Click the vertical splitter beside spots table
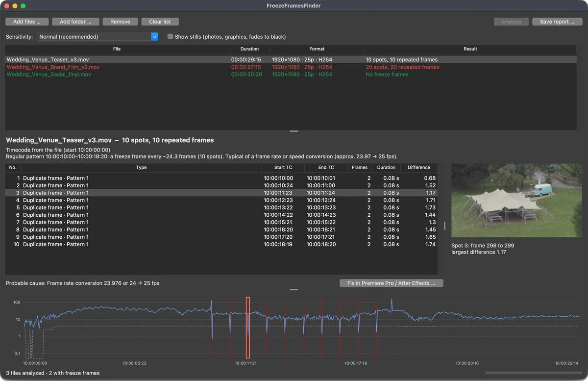 [x=444, y=226]
